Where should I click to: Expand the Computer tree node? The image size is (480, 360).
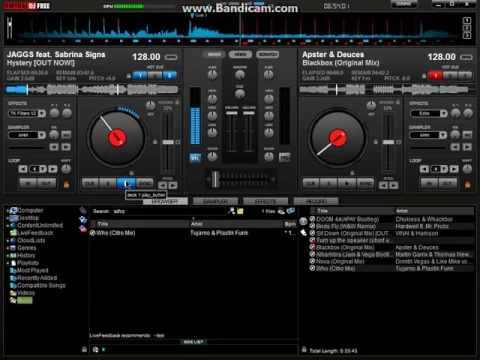(x=7, y=211)
